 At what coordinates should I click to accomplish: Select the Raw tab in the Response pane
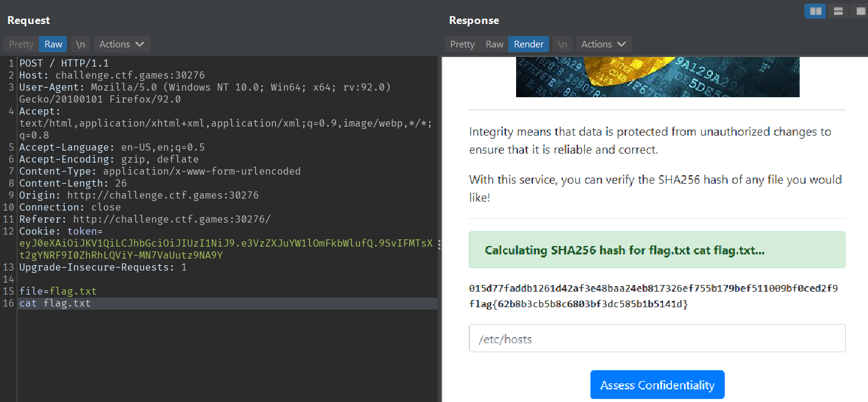[495, 44]
